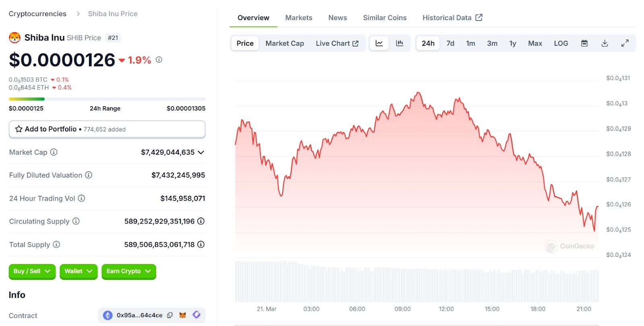Toggle the LOG scale option

[561, 43]
